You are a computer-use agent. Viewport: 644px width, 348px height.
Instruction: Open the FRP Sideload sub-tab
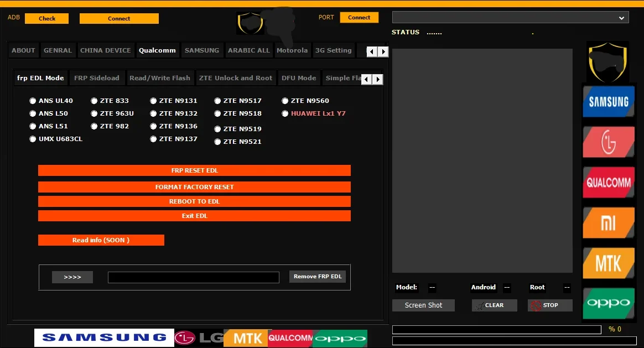[x=96, y=77]
